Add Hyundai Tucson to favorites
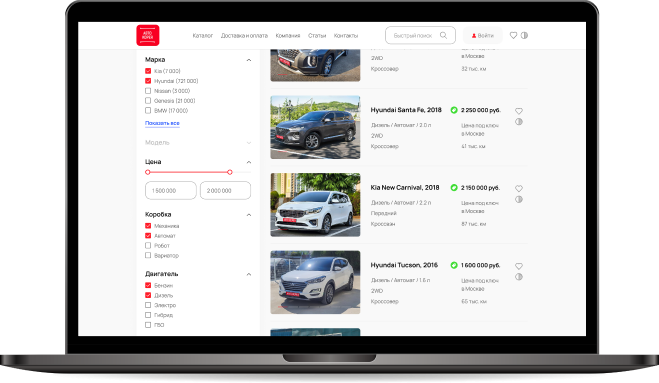659x383 pixels. point(519,266)
